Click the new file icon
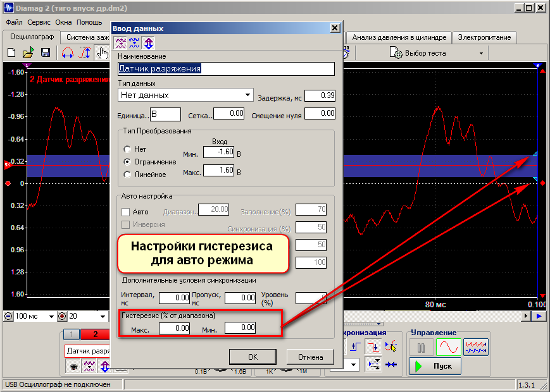The width and height of the screenshot is (550, 392). (11, 53)
